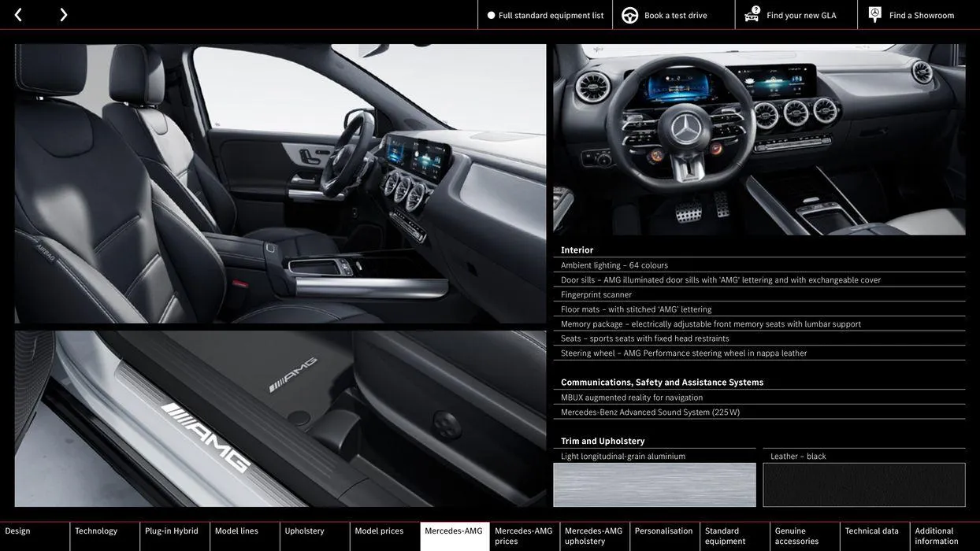
Task: Select the Model prices tab
Action: (385, 537)
